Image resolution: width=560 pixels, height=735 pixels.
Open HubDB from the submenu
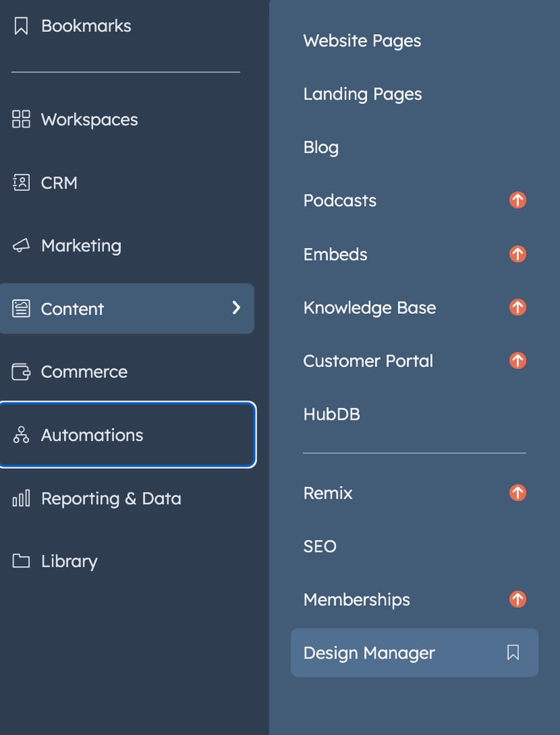(x=331, y=413)
